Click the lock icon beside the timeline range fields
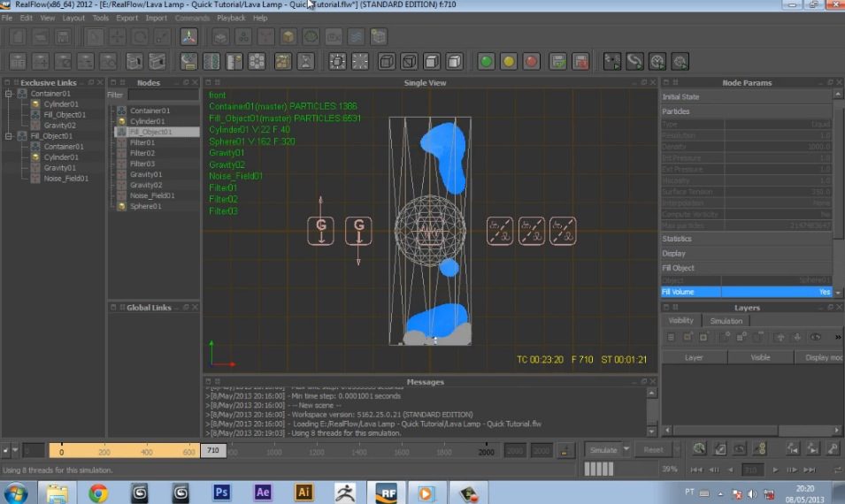Viewport: 845px width, 504px height. click(x=563, y=450)
